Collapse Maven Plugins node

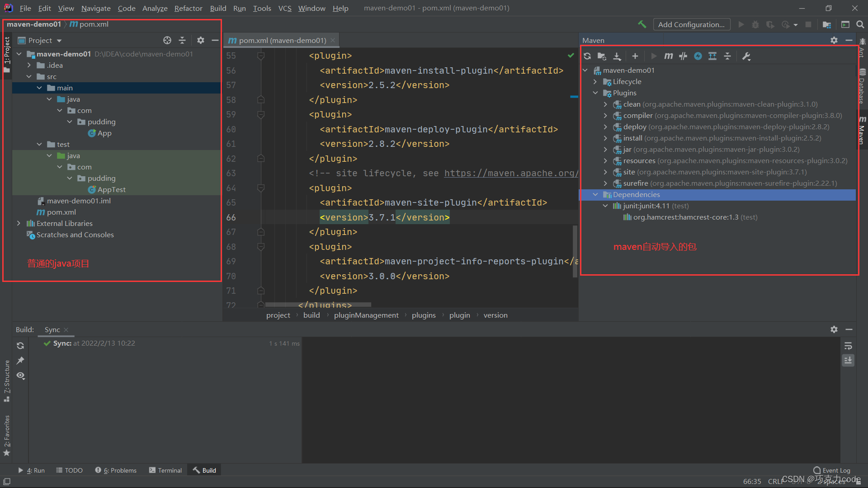[595, 93]
